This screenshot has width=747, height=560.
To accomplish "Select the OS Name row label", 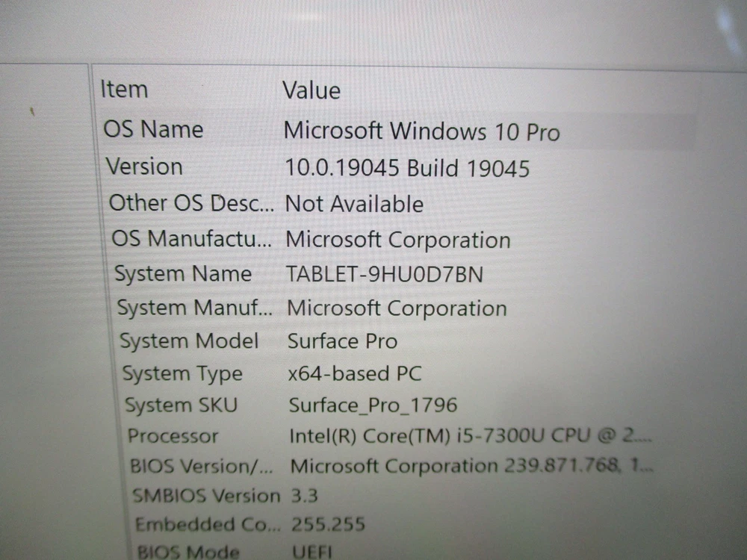I will (153, 129).
